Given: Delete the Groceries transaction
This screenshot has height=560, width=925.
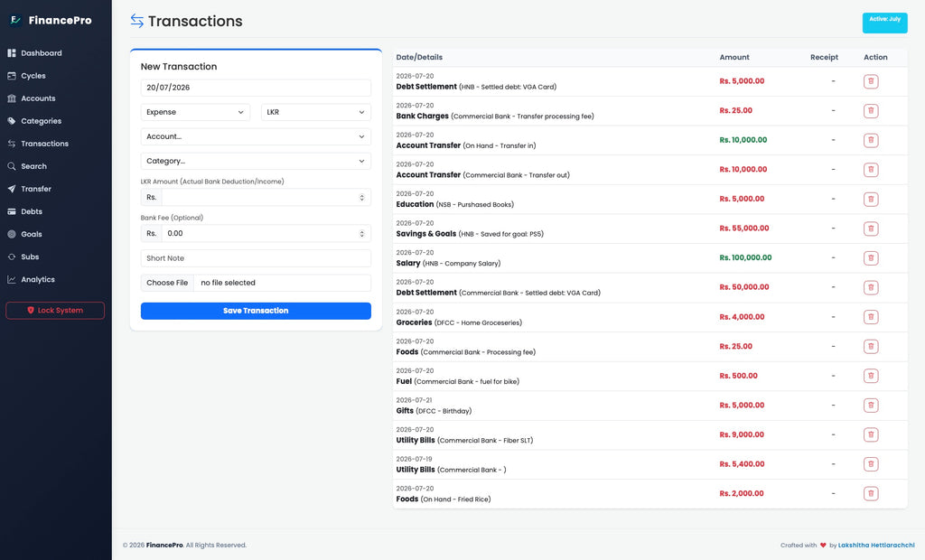Looking at the screenshot, I should pyautogui.click(x=871, y=317).
